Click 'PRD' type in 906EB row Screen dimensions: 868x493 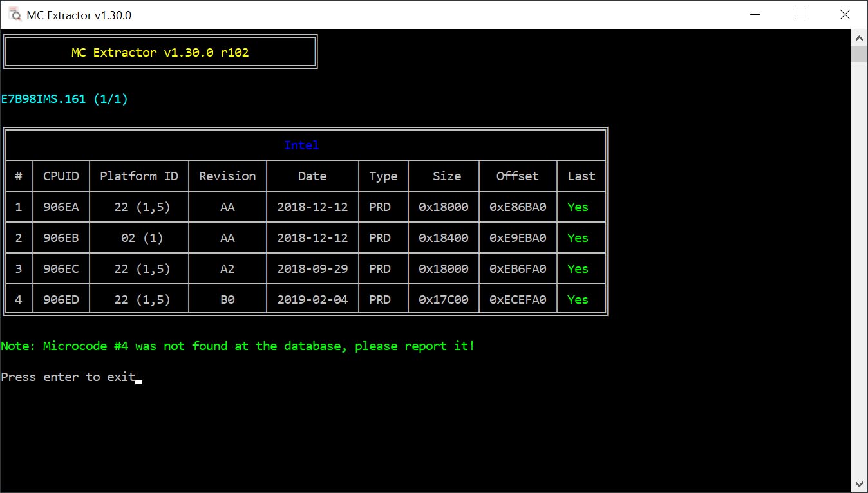pos(380,237)
